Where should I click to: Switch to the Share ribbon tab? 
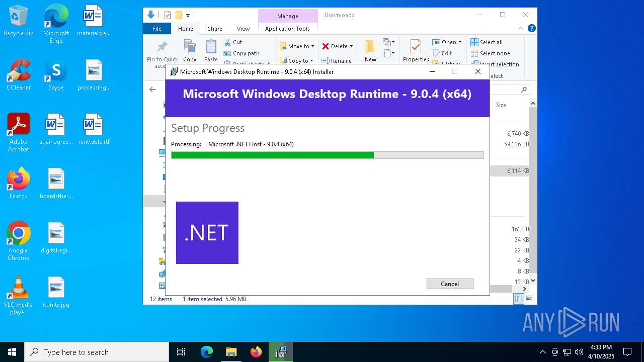click(215, 29)
